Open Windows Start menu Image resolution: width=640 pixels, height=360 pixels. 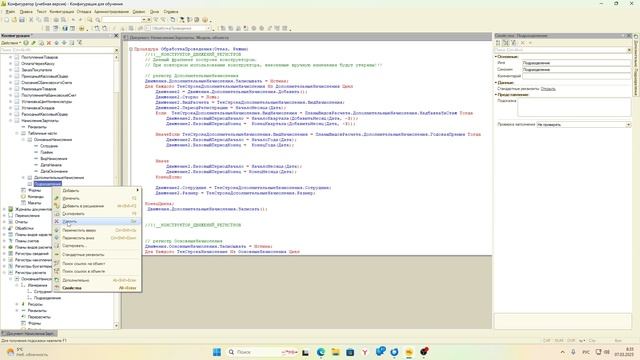217,352
